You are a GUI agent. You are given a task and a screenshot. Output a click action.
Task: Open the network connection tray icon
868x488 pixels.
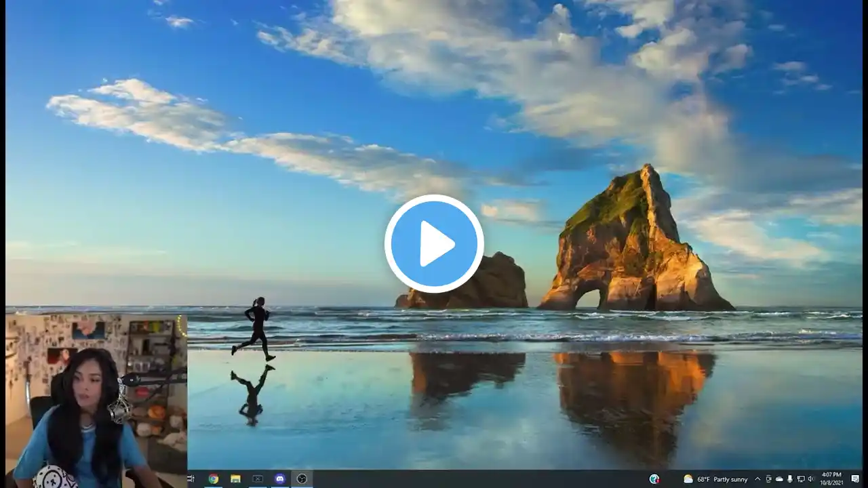click(x=801, y=479)
